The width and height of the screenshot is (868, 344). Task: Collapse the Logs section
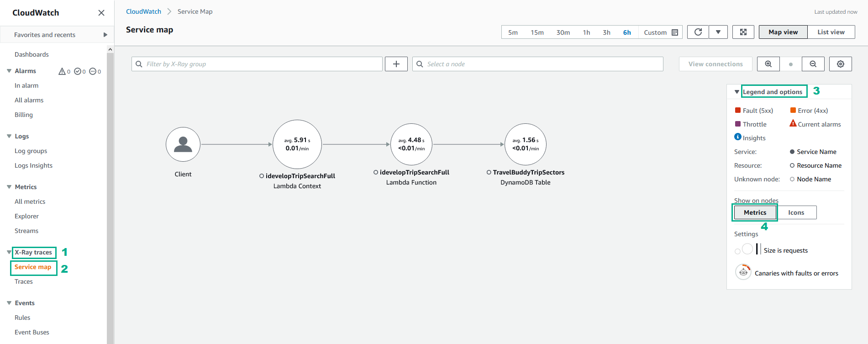click(9, 136)
